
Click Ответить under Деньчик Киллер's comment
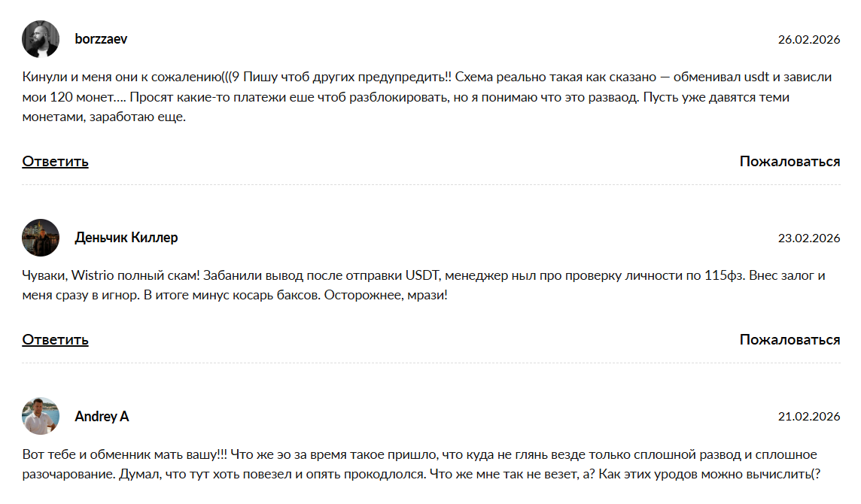point(55,339)
